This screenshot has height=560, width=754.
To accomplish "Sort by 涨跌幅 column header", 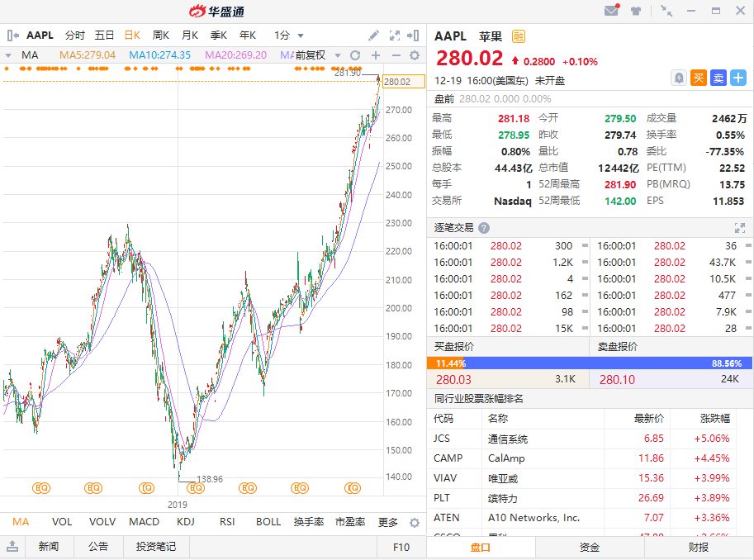I will [715, 419].
